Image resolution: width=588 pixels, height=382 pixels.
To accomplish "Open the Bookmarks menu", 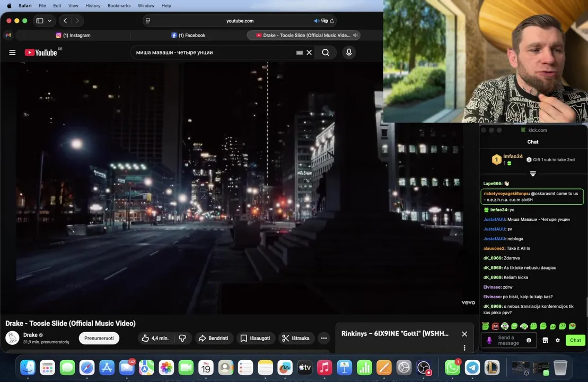I will [119, 6].
